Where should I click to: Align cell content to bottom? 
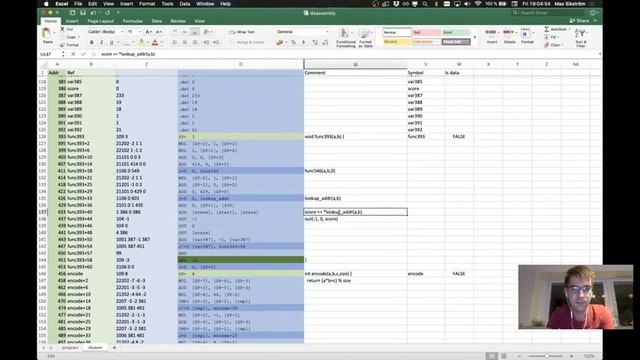coord(195,32)
